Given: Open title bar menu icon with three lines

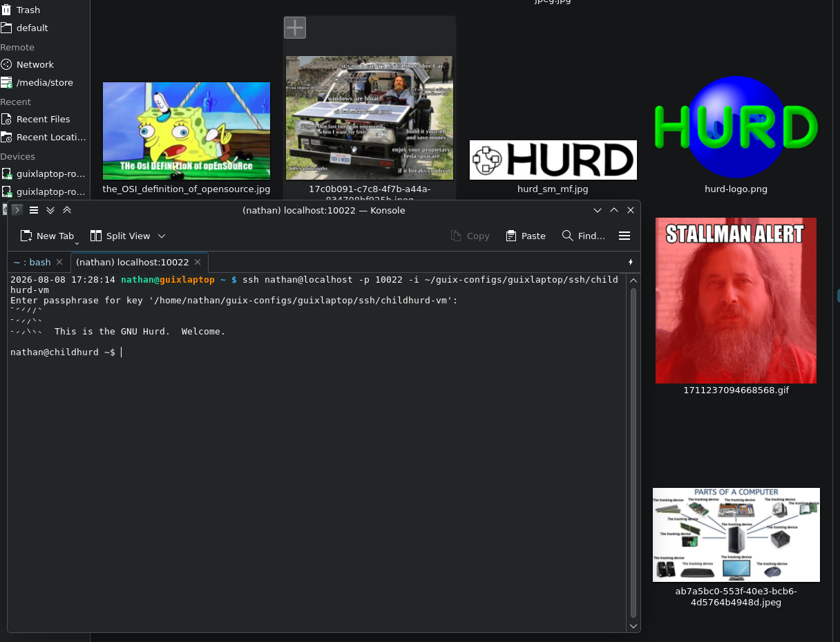Looking at the screenshot, I should click(x=34, y=210).
